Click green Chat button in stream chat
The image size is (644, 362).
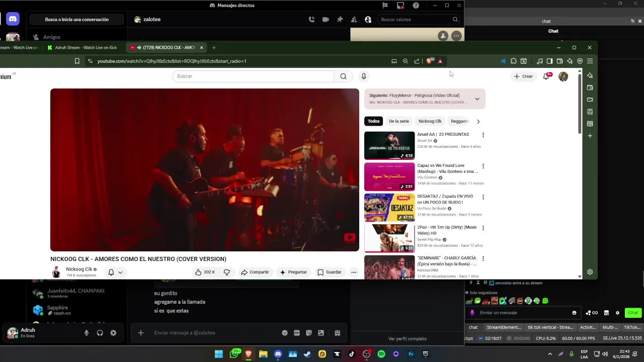tap(633, 313)
